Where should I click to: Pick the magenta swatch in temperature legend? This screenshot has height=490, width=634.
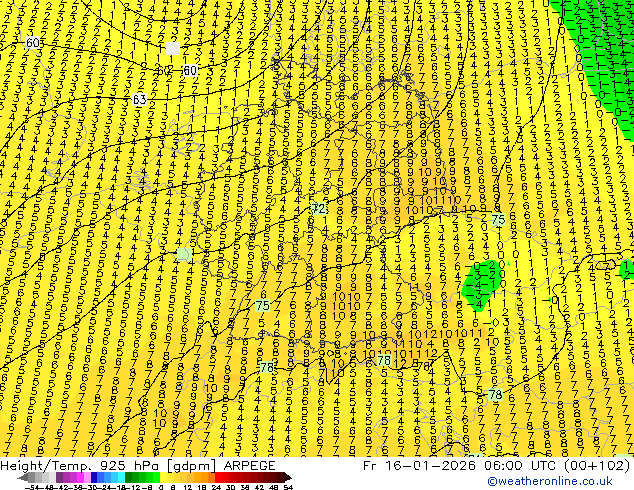point(80,477)
